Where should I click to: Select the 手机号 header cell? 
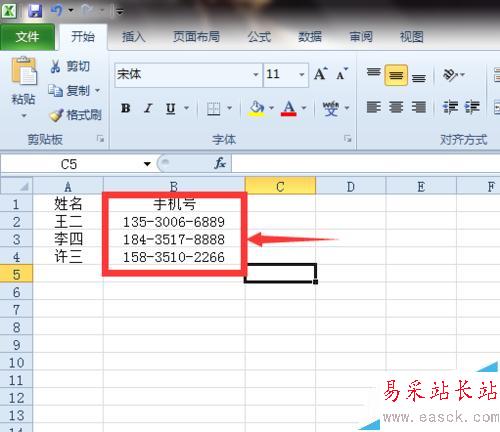pos(174,204)
